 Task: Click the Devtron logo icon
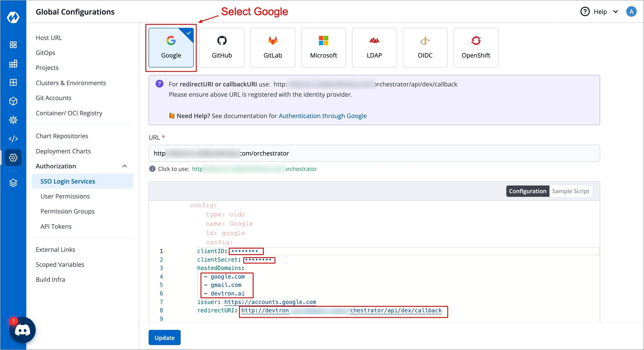click(x=13, y=17)
